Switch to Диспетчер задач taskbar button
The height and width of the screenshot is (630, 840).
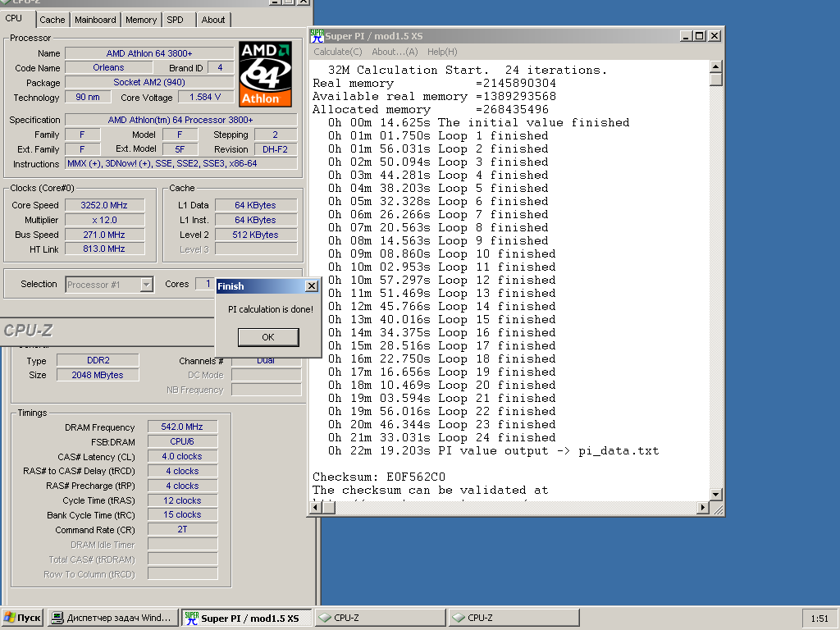112,618
